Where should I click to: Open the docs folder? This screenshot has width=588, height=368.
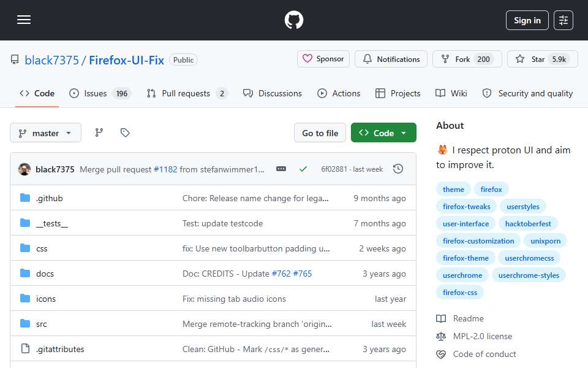coord(45,274)
